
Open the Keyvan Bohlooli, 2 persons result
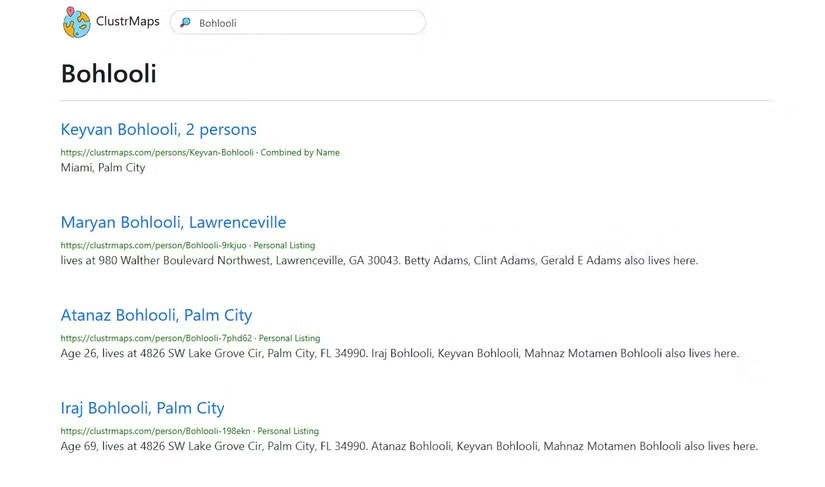pos(158,129)
